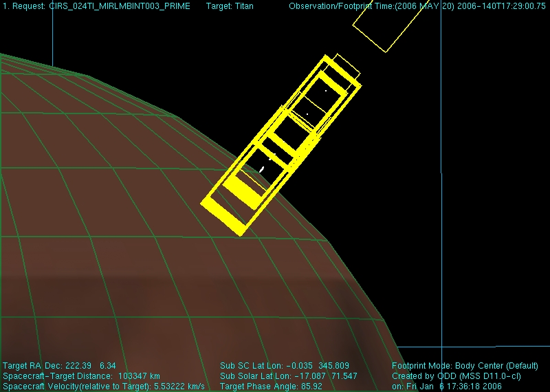This screenshot has height=392, width=550.
Task: Click the request name CIRS_024TI_MIRLMBINT003_PRIME
Action: coord(120,6)
